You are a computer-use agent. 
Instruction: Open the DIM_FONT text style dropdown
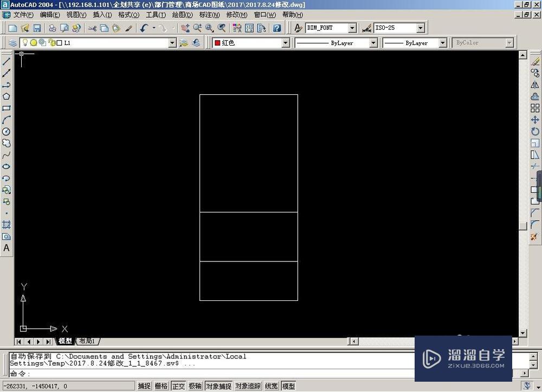click(x=353, y=28)
